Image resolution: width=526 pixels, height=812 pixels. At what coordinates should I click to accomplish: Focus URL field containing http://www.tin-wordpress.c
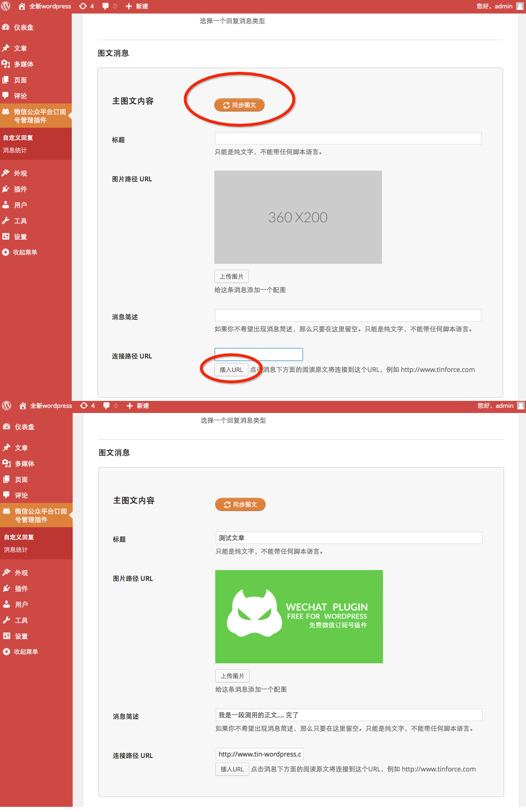[x=260, y=754]
